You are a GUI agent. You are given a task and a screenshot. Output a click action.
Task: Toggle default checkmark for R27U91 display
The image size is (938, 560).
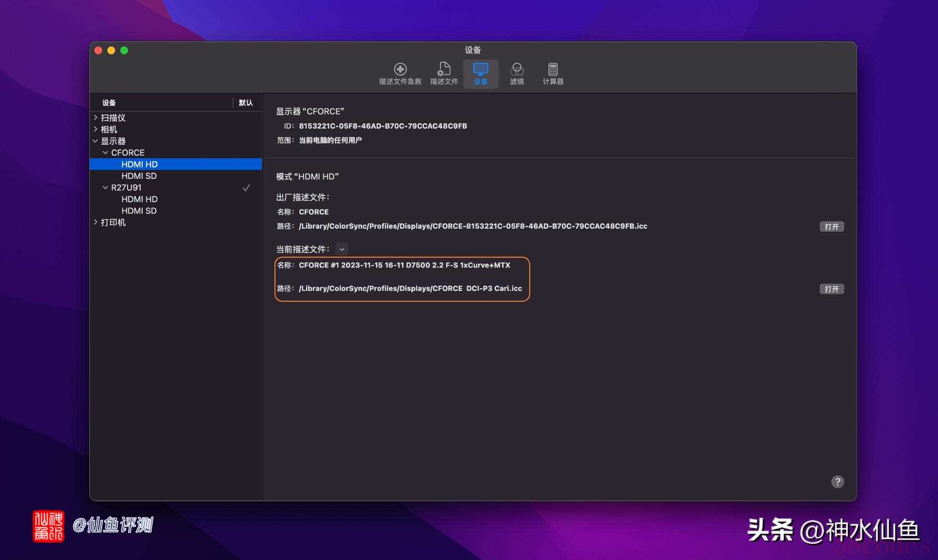(246, 188)
